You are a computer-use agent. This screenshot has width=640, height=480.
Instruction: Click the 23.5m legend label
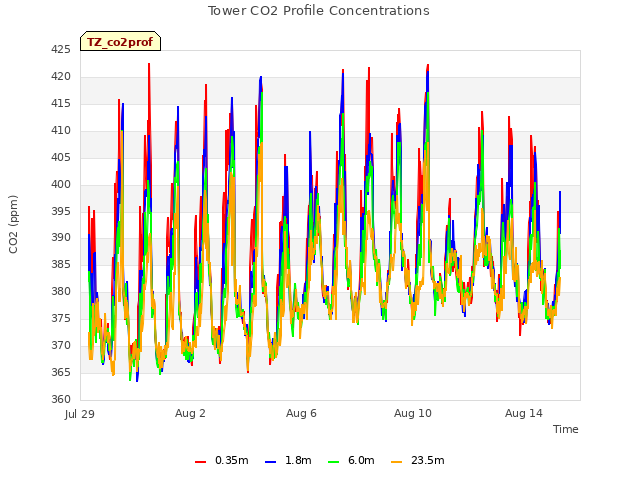(x=427, y=460)
